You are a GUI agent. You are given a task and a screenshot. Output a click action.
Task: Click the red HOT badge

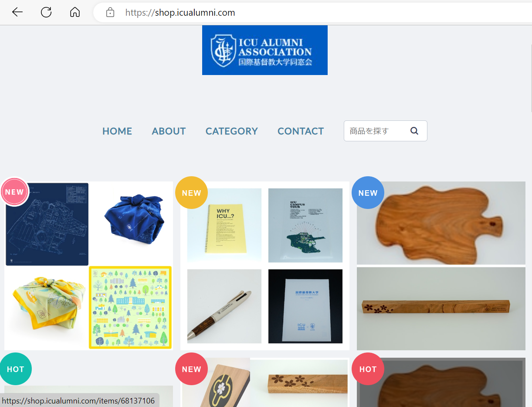pyautogui.click(x=368, y=369)
